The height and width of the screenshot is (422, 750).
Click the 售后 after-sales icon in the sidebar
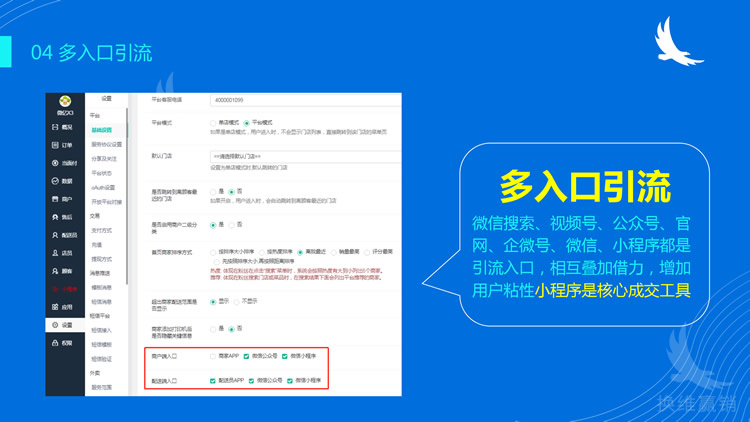coord(55,217)
